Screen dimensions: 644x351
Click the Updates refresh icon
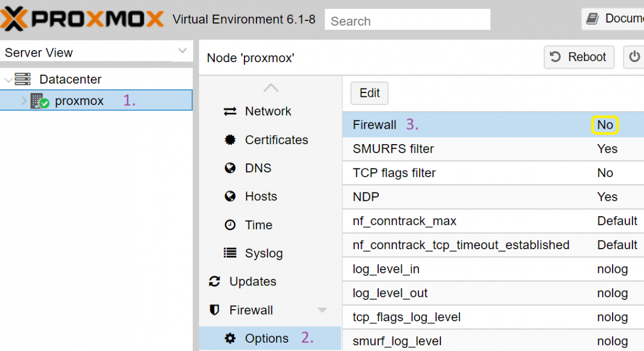pyautogui.click(x=214, y=281)
